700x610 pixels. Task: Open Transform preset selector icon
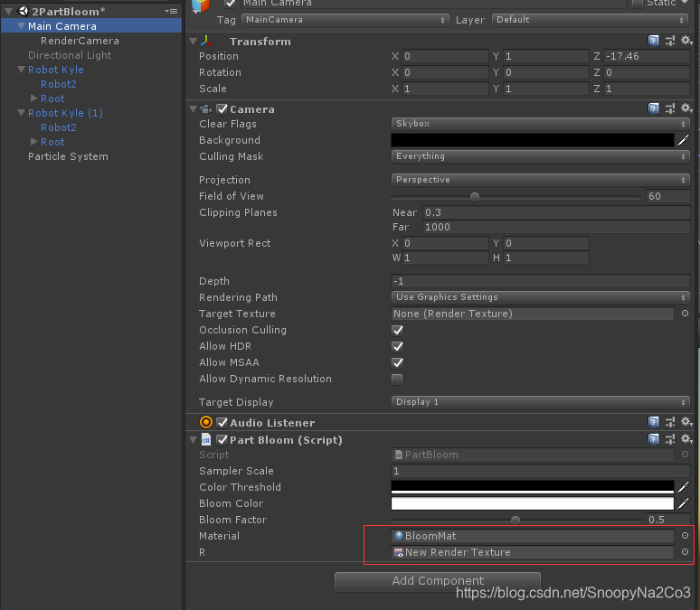[670, 41]
